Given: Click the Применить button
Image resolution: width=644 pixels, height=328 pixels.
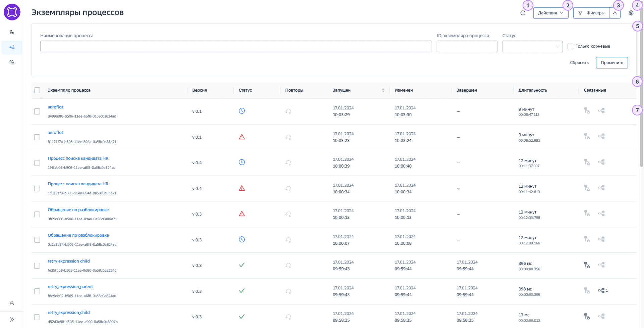Looking at the screenshot, I should [611, 63].
